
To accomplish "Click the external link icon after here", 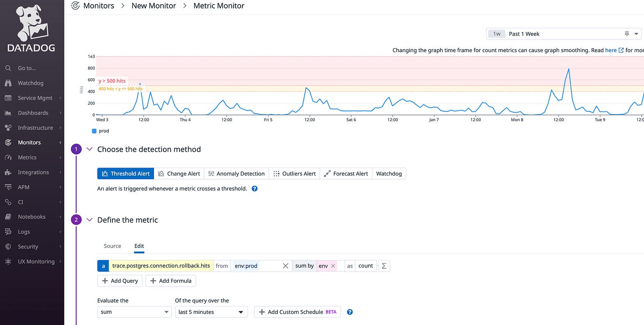I will click(x=621, y=50).
